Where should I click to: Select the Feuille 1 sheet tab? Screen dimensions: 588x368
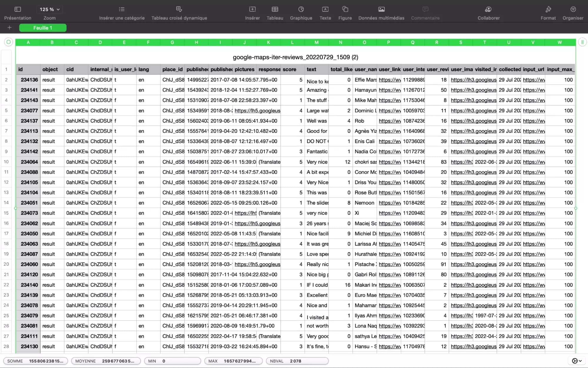point(43,28)
